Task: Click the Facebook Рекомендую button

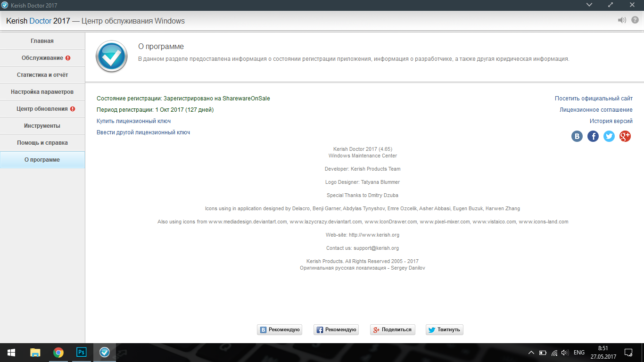Action: tap(336, 329)
